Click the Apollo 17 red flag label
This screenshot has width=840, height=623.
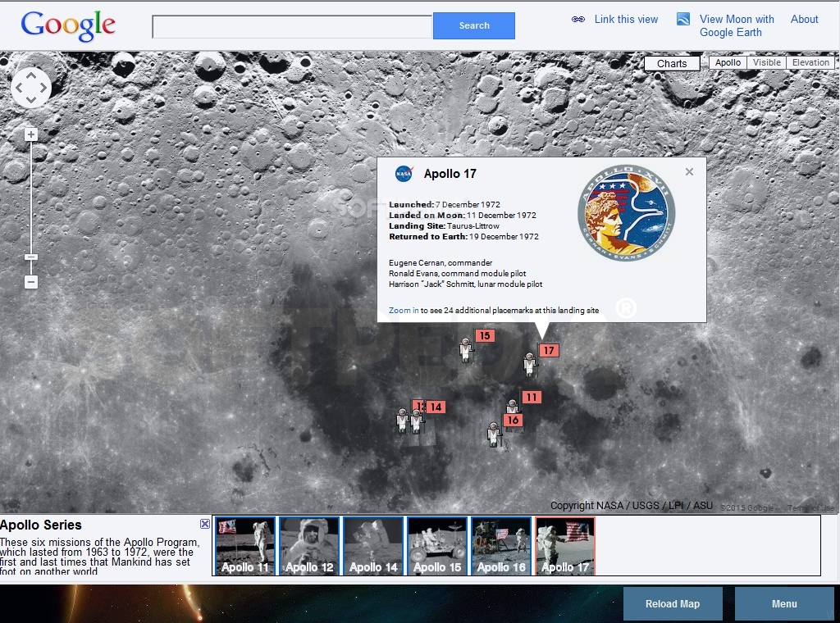[549, 350]
